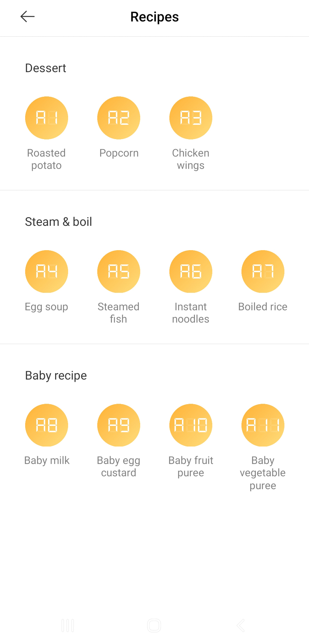
Task: Tap the Baby milk text label
Action: click(x=47, y=460)
